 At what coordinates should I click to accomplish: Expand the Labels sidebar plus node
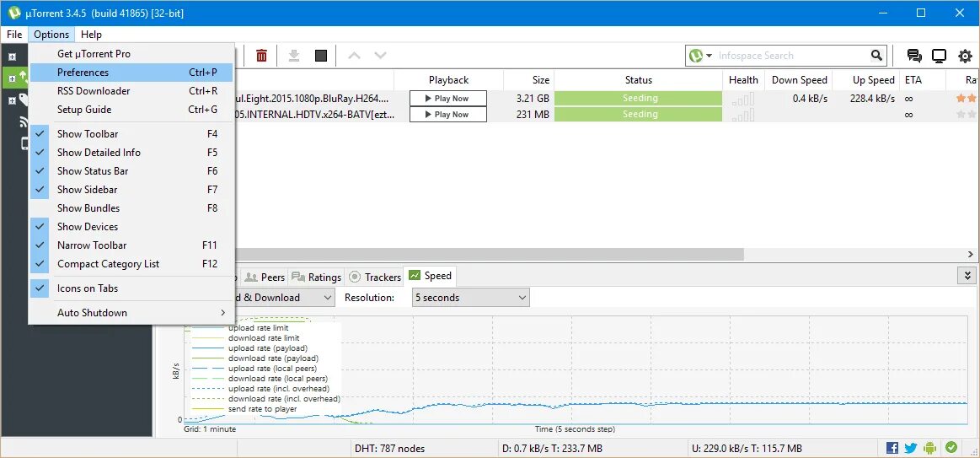11,100
